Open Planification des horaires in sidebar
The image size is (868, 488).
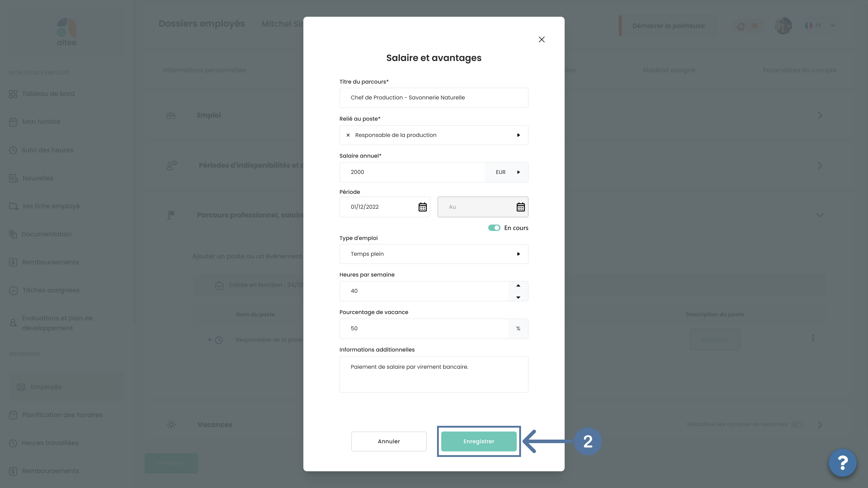point(62,415)
